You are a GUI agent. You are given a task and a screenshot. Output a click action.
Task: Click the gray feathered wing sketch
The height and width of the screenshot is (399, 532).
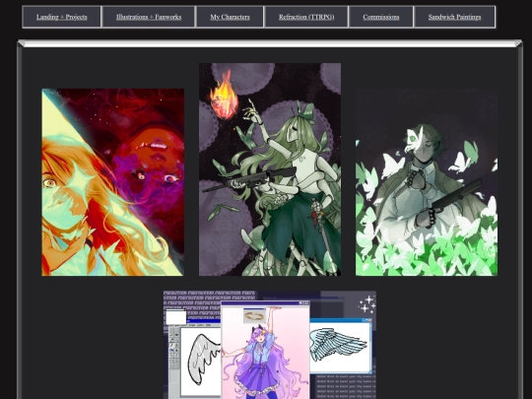click(x=205, y=359)
